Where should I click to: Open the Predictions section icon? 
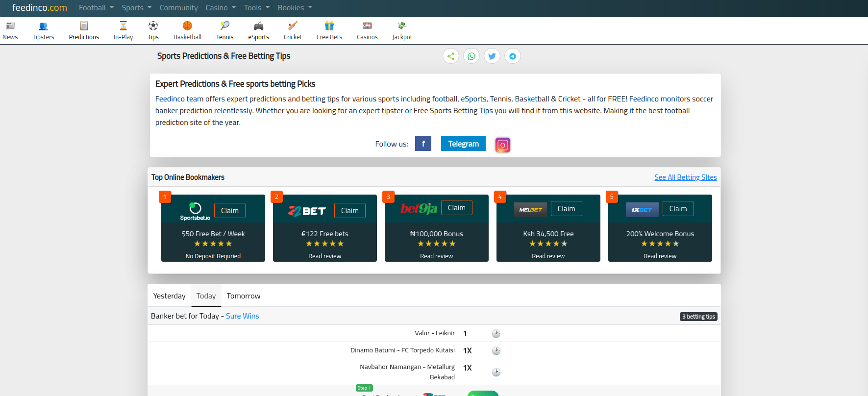pos(84,26)
